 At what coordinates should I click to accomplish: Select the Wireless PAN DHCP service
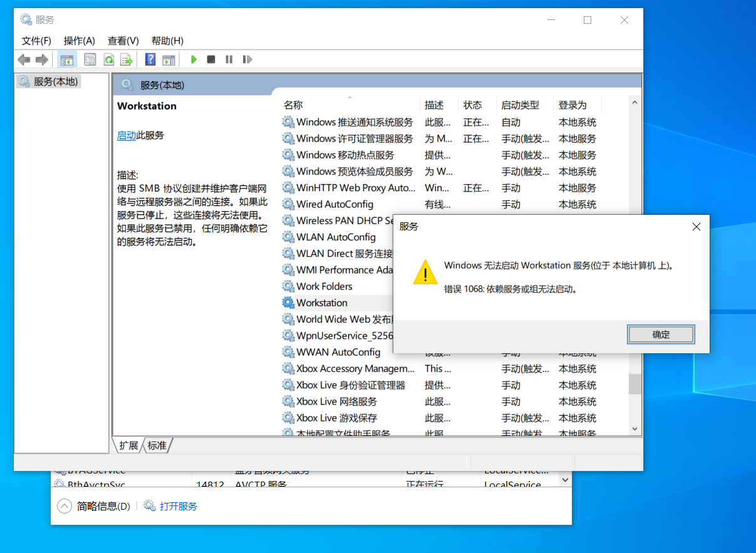coord(337,220)
